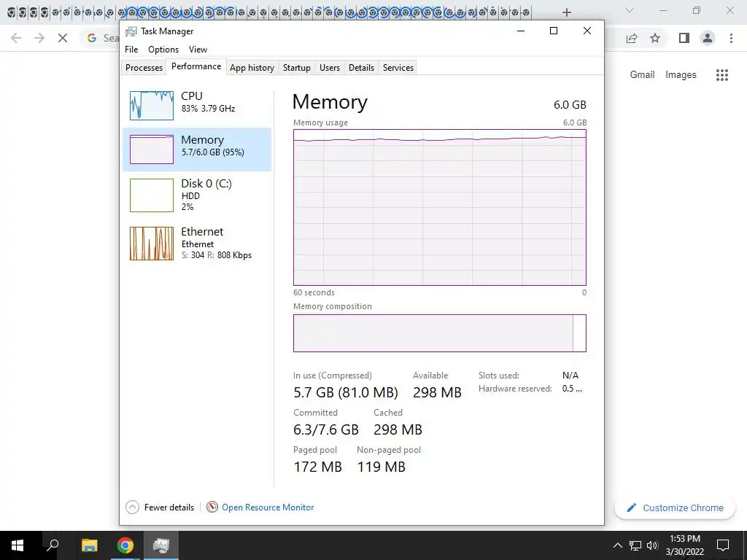Select the Memory entry in sidebar
The width and height of the screenshot is (747, 560).
(197, 149)
